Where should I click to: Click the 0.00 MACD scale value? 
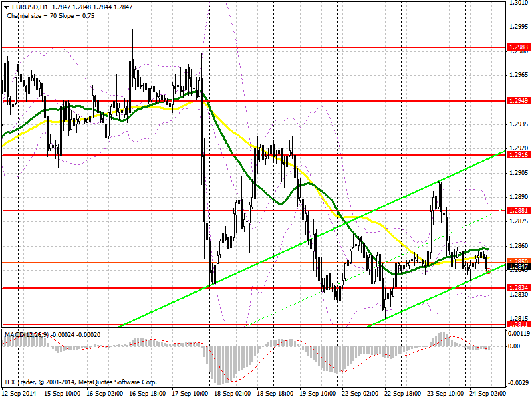(x=515, y=346)
